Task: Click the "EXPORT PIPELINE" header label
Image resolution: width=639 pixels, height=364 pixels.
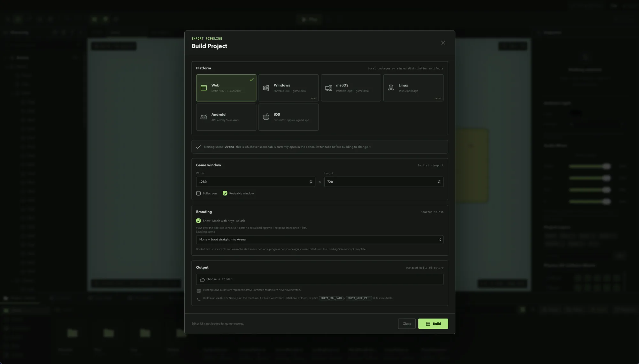Action: (207, 38)
